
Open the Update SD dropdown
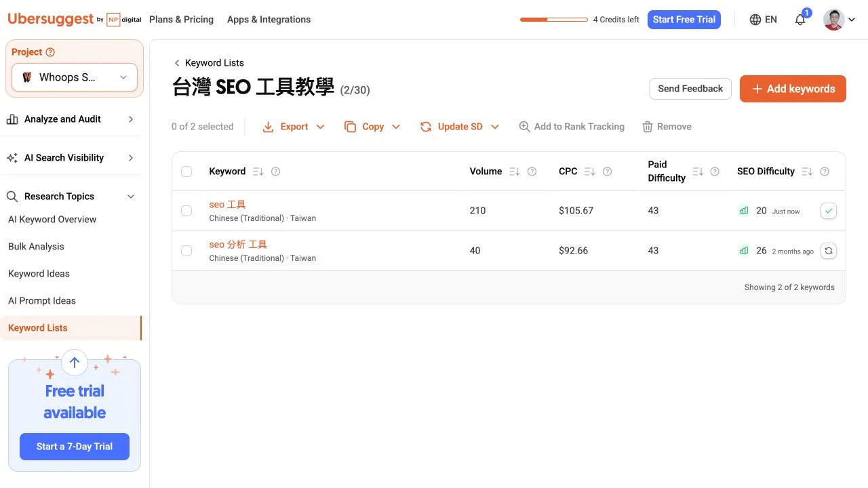[460, 127]
